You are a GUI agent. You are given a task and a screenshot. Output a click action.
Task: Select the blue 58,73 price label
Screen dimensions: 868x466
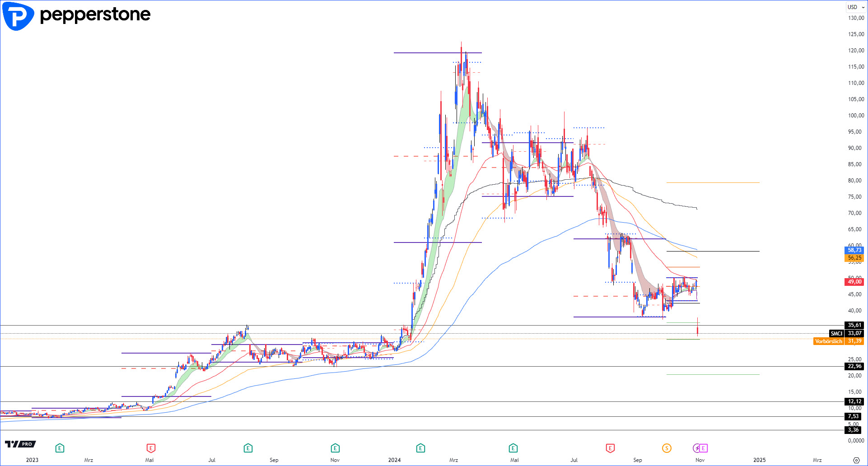(854, 250)
